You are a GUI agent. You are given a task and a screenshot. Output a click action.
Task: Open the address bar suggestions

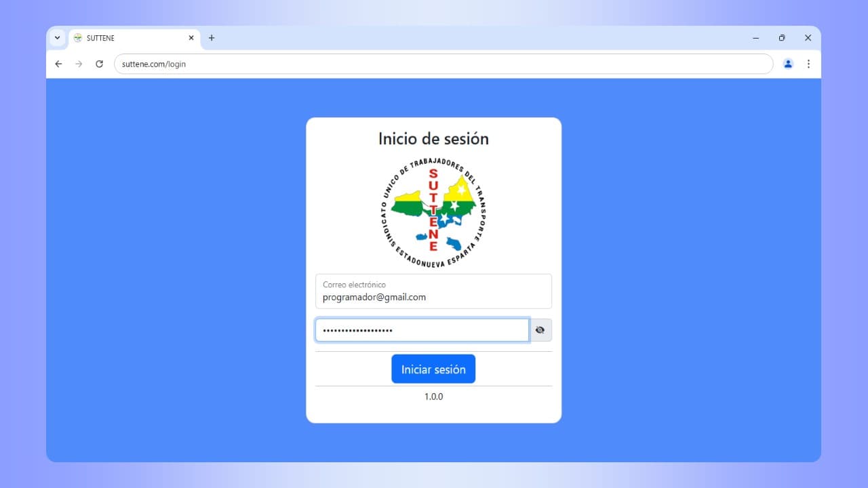click(443, 64)
